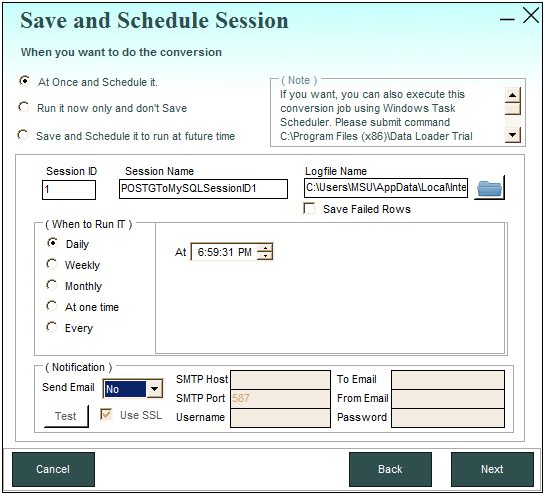Click the Test email button
This screenshot has height=493, width=544.
[66, 416]
